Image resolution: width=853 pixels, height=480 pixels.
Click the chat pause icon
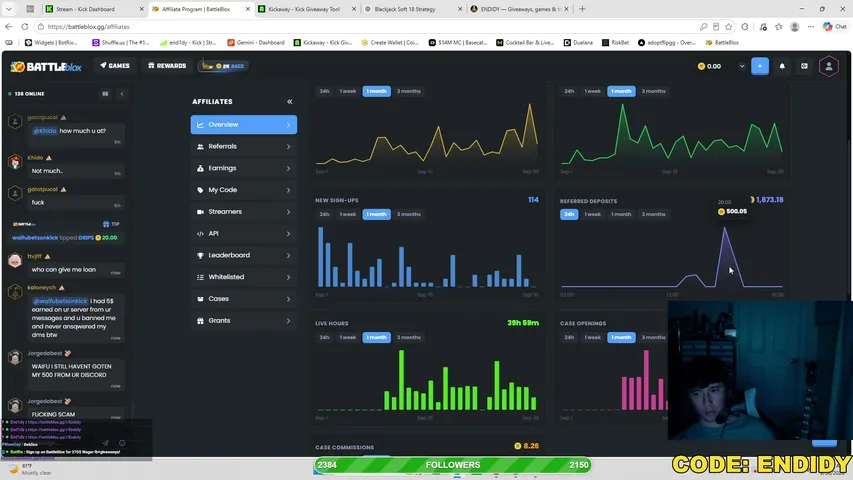[105, 94]
